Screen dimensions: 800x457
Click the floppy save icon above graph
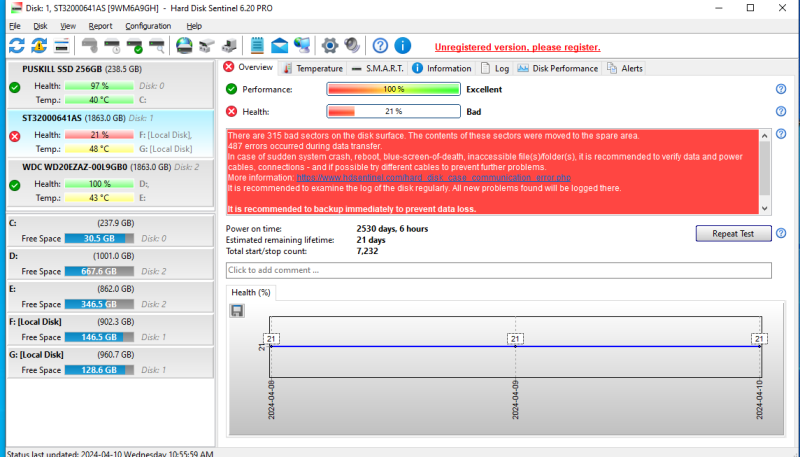click(237, 311)
